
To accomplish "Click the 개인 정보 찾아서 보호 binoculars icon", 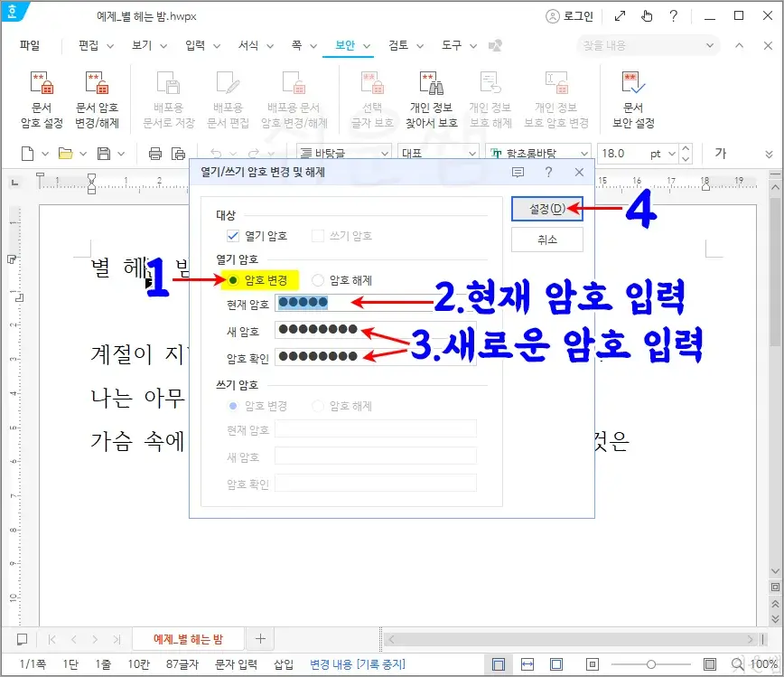I will (432, 97).
